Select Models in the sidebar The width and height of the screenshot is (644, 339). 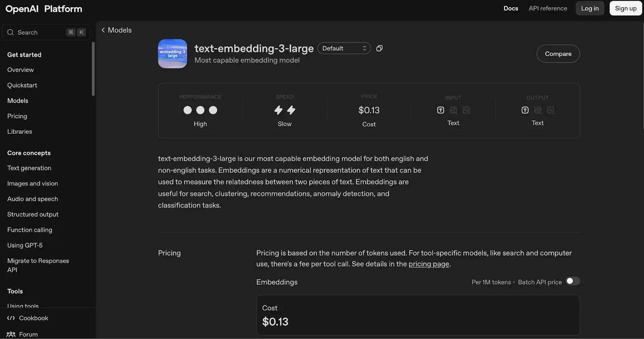[x=18, y=101]
